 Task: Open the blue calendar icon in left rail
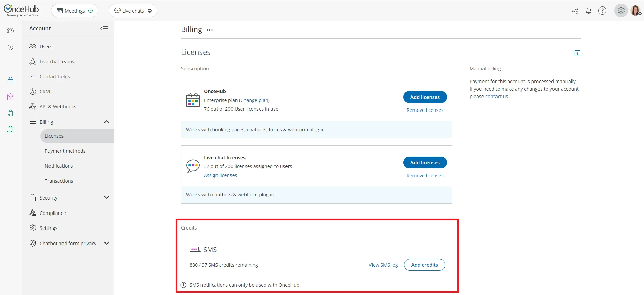pyautogui.click(x=10, y=80)
